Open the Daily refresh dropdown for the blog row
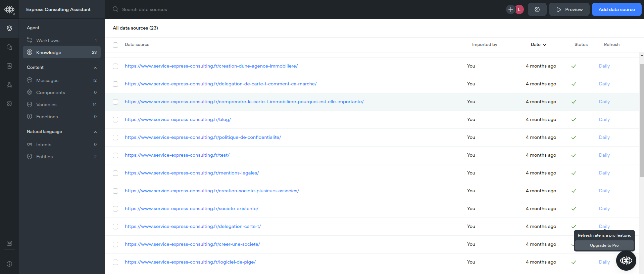644x274 pixels. [x=604, y=119]
